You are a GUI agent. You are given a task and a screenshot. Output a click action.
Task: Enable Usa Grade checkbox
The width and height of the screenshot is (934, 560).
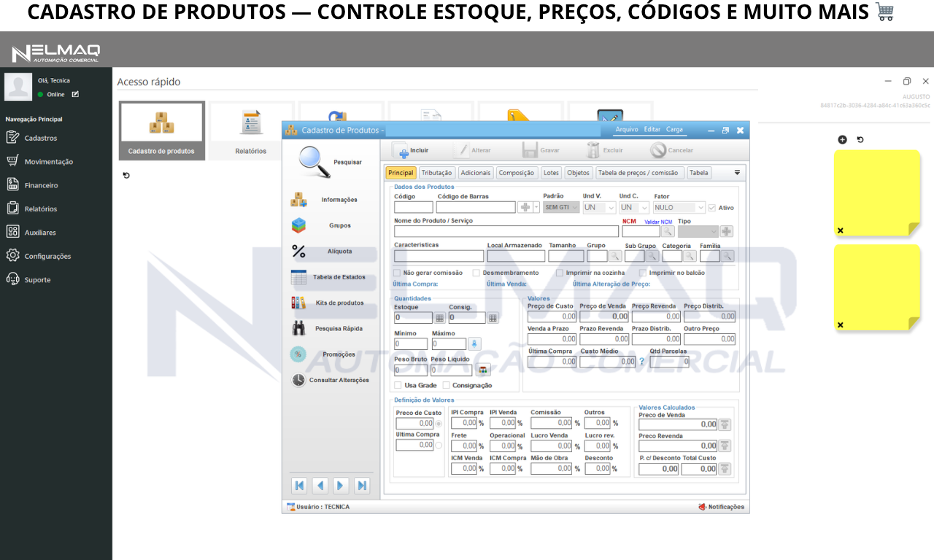point(398,385)
